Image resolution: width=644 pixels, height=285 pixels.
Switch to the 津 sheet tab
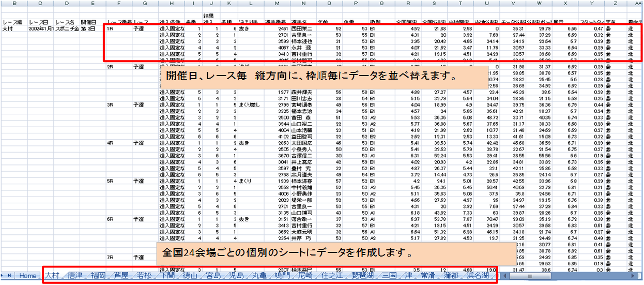click(x=409, y=276)
